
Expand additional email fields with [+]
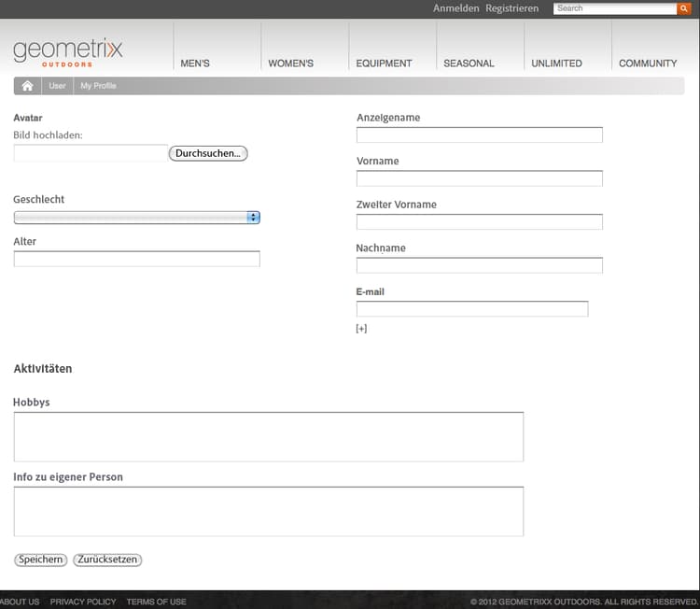pos(361,329)
